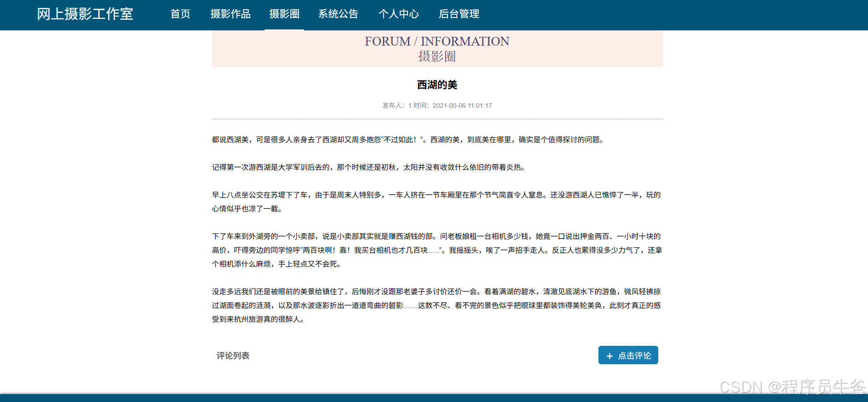Open the 系统公告 menu item
The height and width of the screenshot is (402, 868).
338,14
